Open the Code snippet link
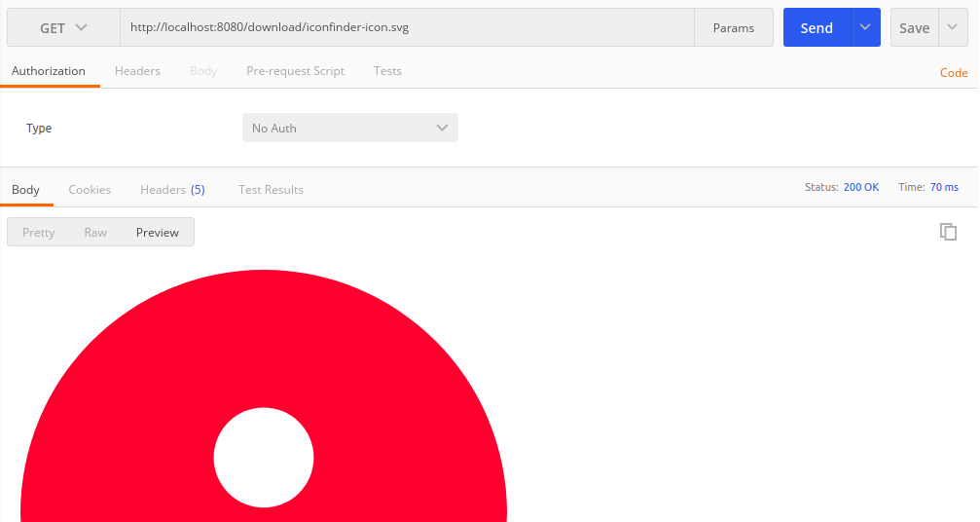Image resolution: width=980 pixels, height=522 pixels. (954, 73)
